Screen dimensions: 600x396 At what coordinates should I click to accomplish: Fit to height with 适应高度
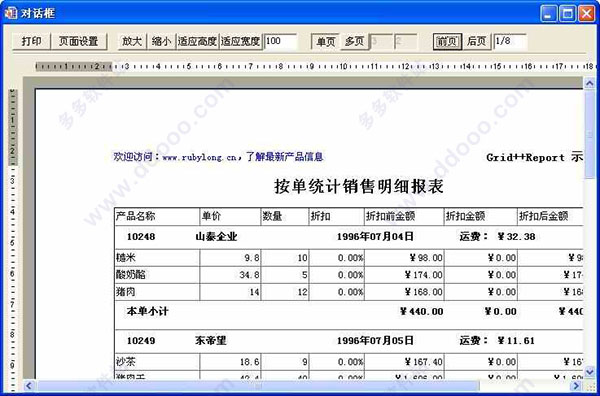197,41
